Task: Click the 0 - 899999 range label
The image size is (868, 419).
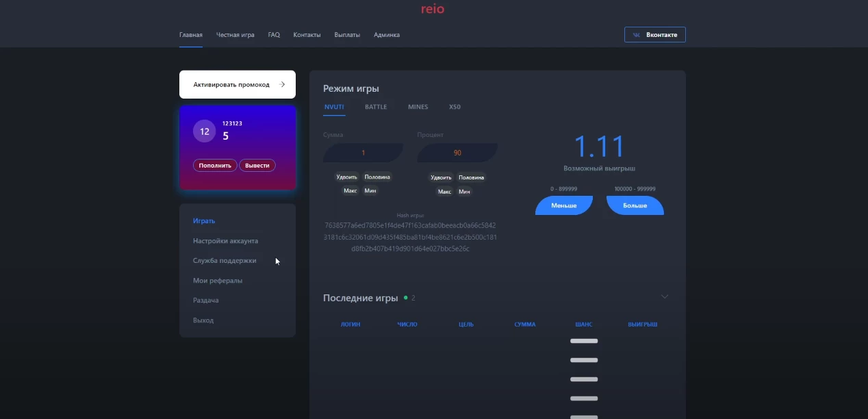Action: pos(564,188)
